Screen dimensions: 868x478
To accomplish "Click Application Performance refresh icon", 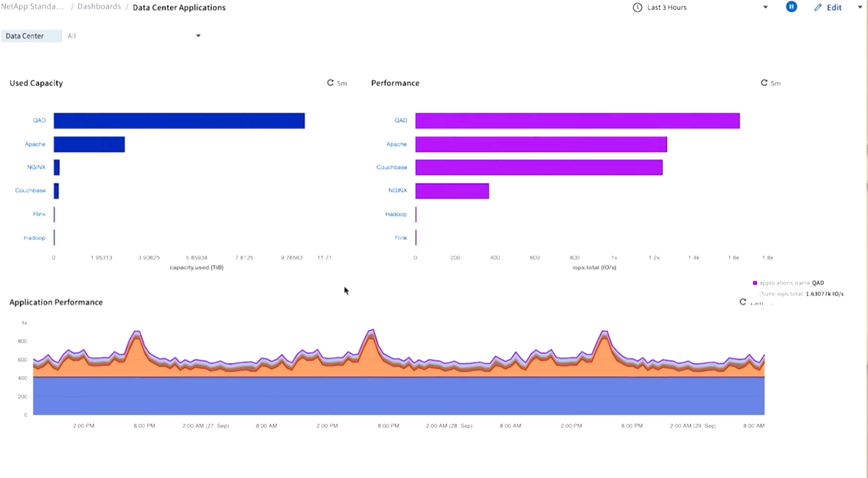I will 743,302.
